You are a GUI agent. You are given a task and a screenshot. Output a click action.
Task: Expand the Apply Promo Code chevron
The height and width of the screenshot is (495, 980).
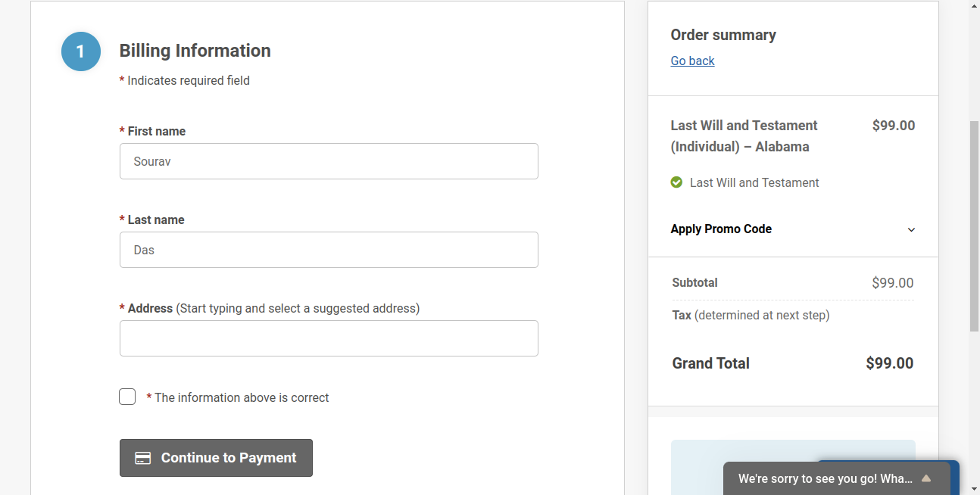tap(911, 230)
